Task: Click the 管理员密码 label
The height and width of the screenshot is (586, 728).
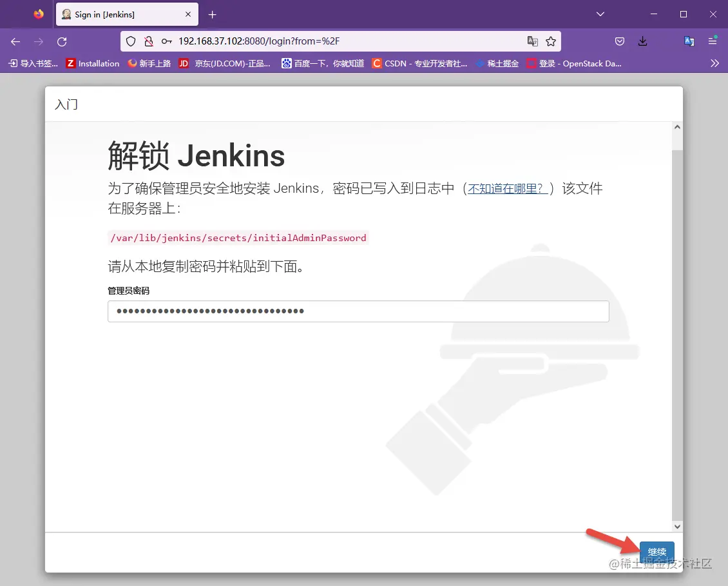Action: [x=129, y=291]
